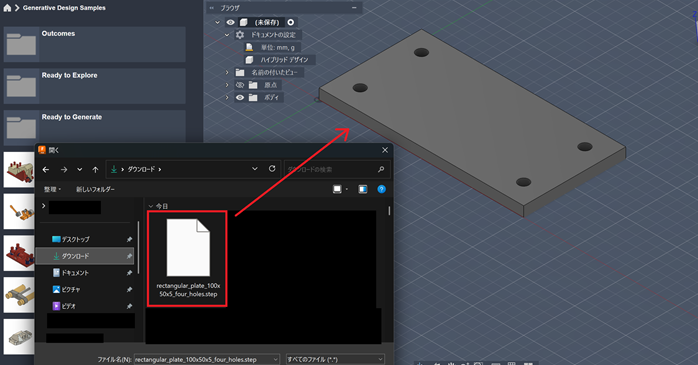Click the ダウンロードの検索 search field
The height and width of the screenshot is (365, 698).
337,169
